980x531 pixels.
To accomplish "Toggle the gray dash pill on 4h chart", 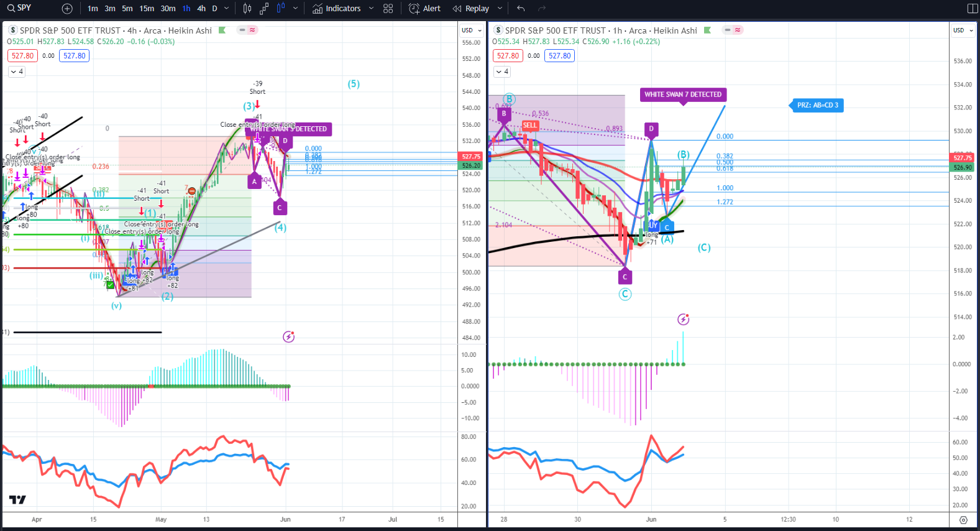I will [242, 30].
